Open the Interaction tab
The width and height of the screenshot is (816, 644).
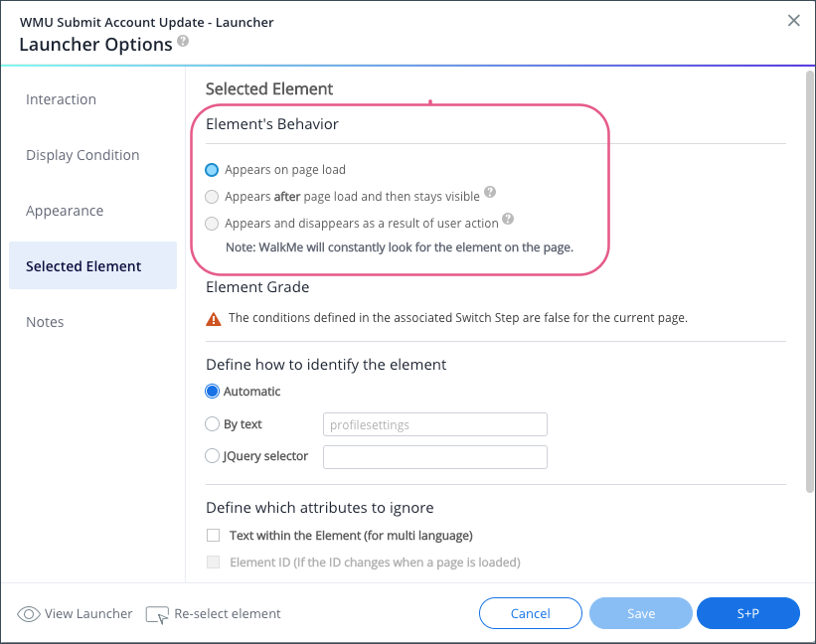(x=62, y=99)
